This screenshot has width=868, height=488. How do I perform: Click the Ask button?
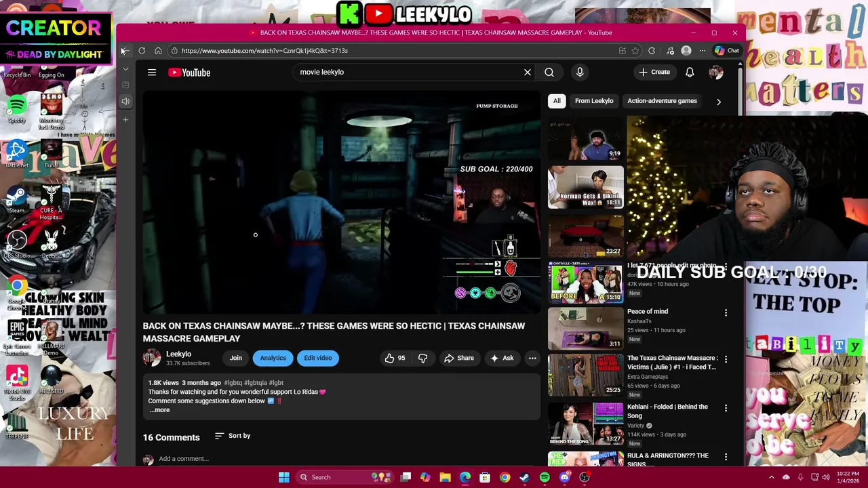[x=502, y=358]
